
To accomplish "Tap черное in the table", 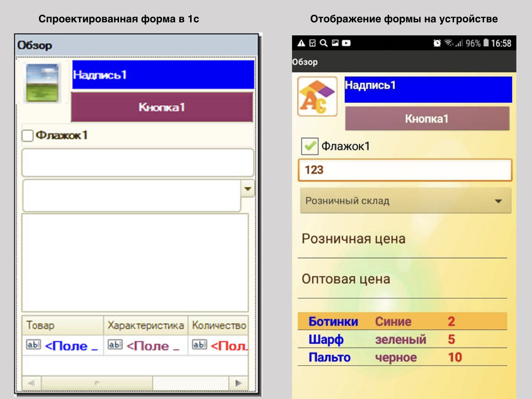I will pyautogui.click(x=396, y=357).
